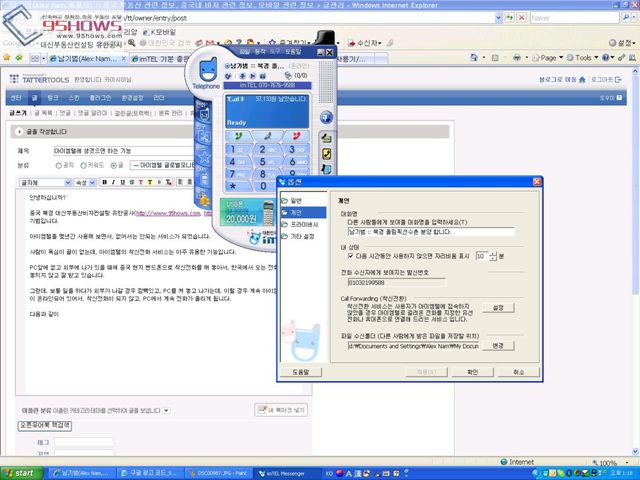Viewport: 640px width, 480px height.
Task: Select the 글 radio button in blog editor
Action: pos(113,165)
